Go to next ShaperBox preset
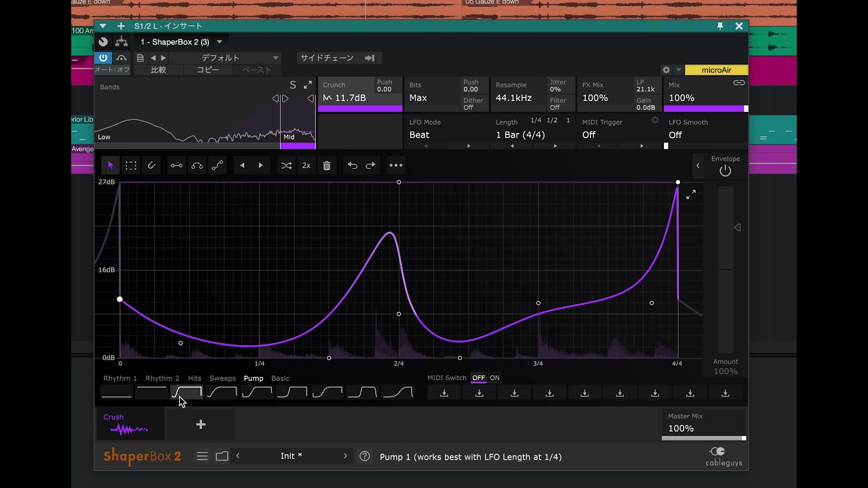 point(345,456)
